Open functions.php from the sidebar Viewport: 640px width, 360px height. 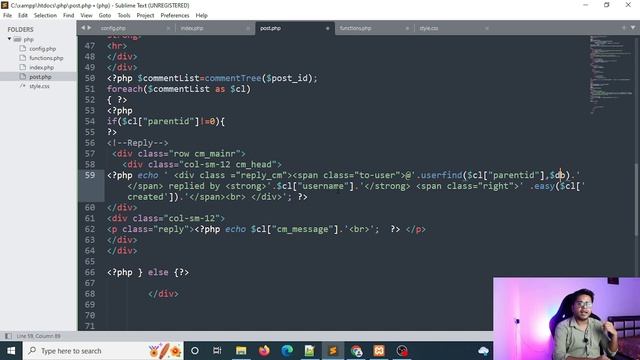click(x=46, y=58)
